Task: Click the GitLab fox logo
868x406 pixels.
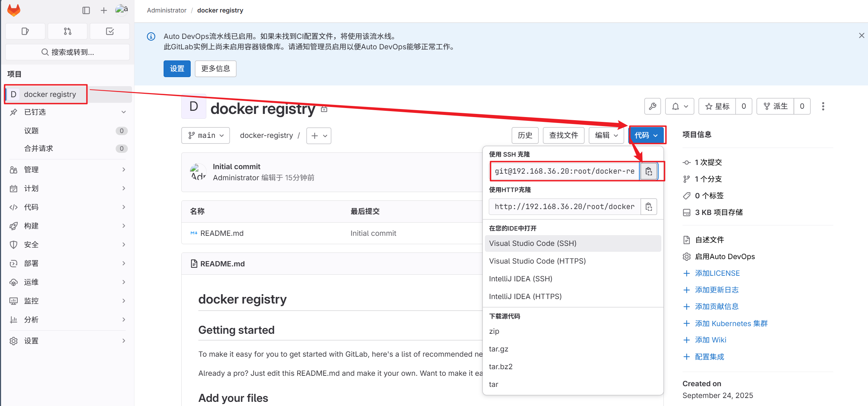Action: pyautogui.click(x=14, y=10)
